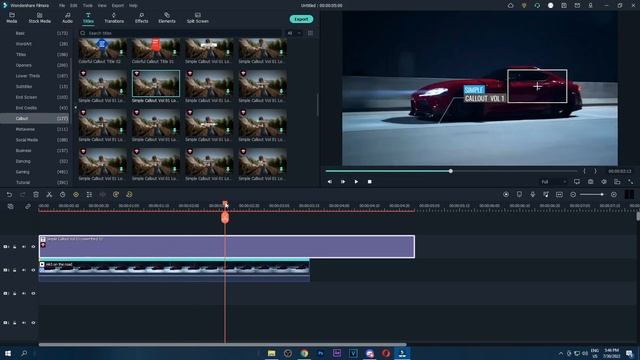Toggle visibility of the third empty track
Viewport: 640px width, 360px height.
pos(33,293)
